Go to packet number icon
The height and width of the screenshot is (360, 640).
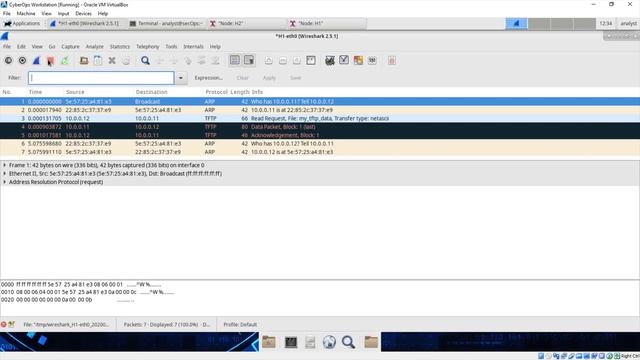[x=188, y=61]
